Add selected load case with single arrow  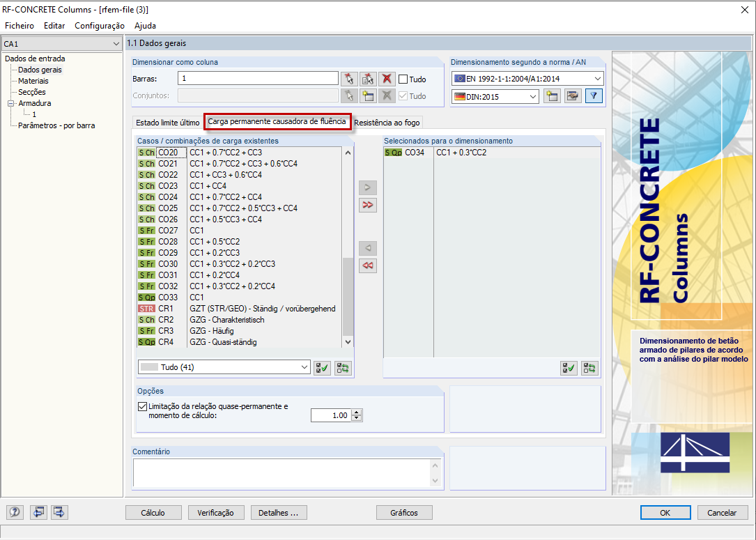pyautogui.click(x=368, y=187)
